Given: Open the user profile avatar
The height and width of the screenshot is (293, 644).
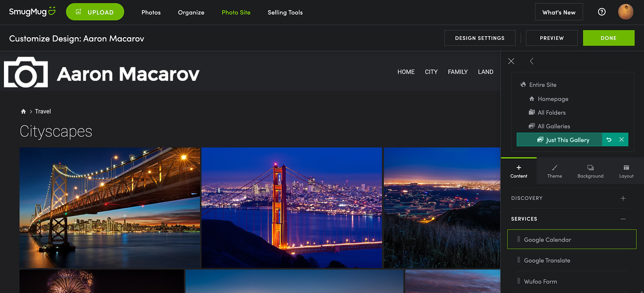Looking at the screenshot, I should pos(625,12).
